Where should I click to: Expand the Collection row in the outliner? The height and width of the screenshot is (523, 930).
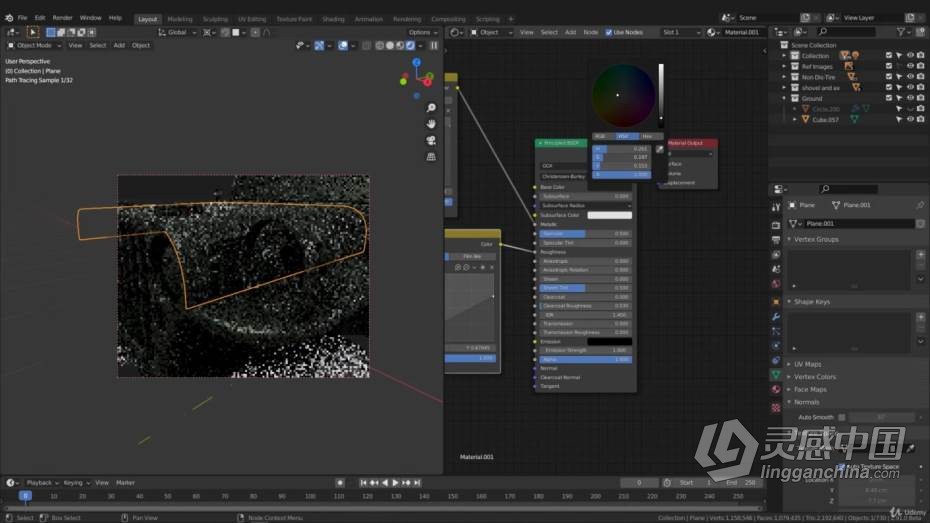(x=784, y=56)
